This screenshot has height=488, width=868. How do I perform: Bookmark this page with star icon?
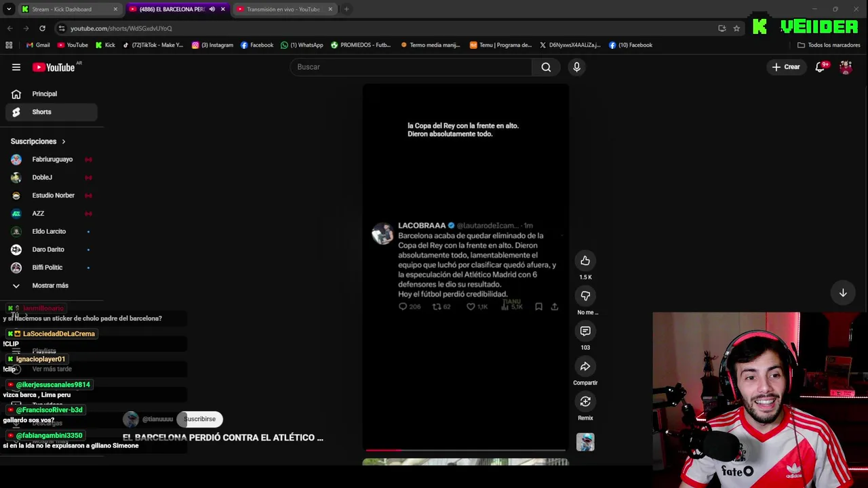pos(736,28)
